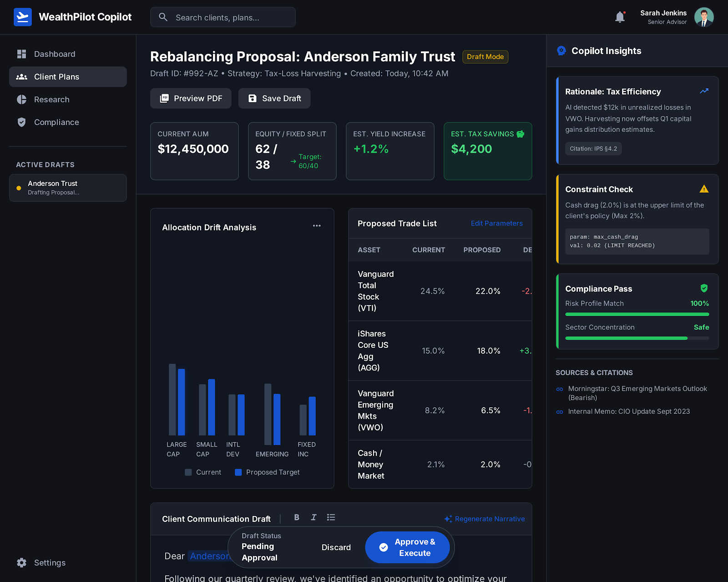
Task: Click the Edit Parameters link
Action: tap(496, 223)
